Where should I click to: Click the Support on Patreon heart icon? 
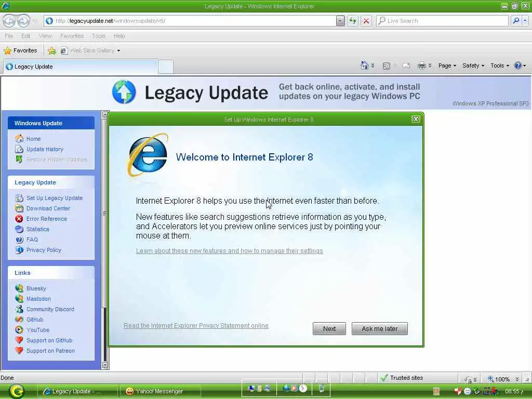point(19,351)
